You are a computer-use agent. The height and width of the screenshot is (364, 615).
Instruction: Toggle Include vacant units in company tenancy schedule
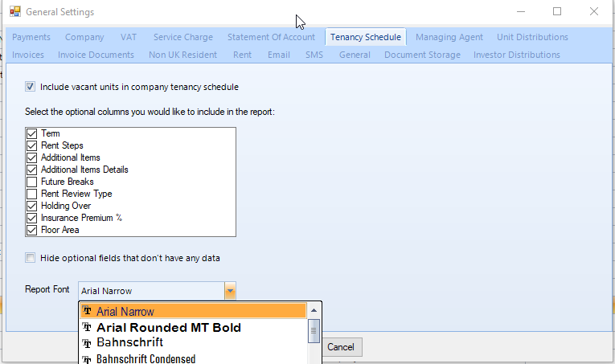click(x=31, y=87)
